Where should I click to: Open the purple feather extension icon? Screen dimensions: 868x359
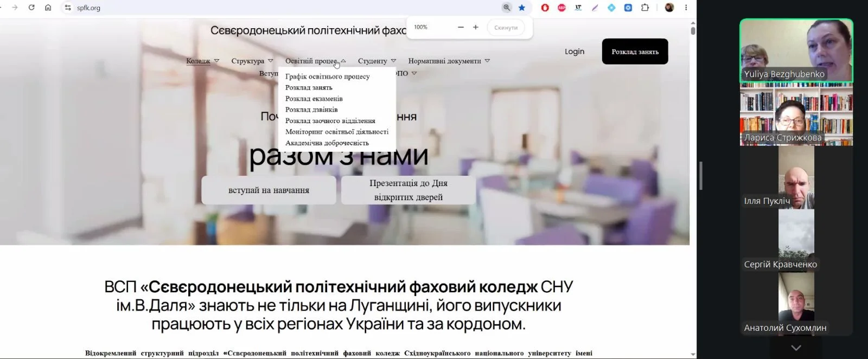pos(595,8)
